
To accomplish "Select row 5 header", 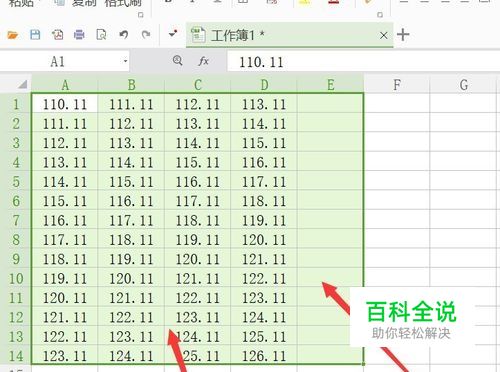I will (16, 182).
